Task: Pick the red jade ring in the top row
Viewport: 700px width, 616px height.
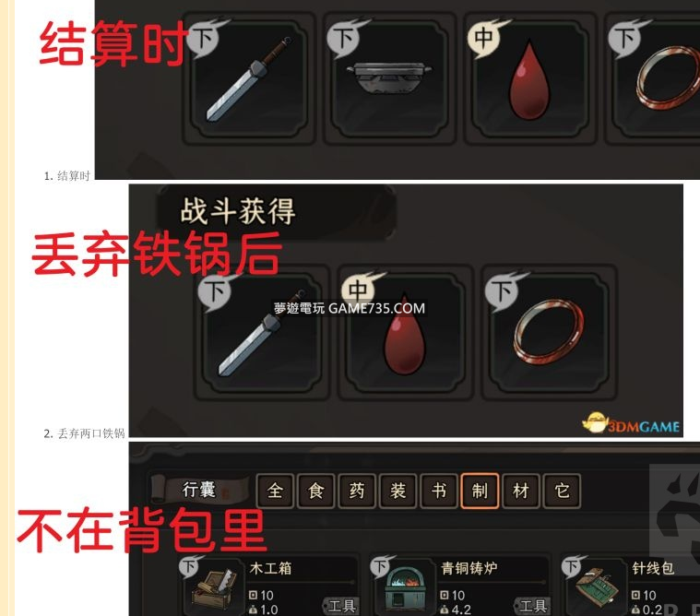Action: [x=653, y=78]
